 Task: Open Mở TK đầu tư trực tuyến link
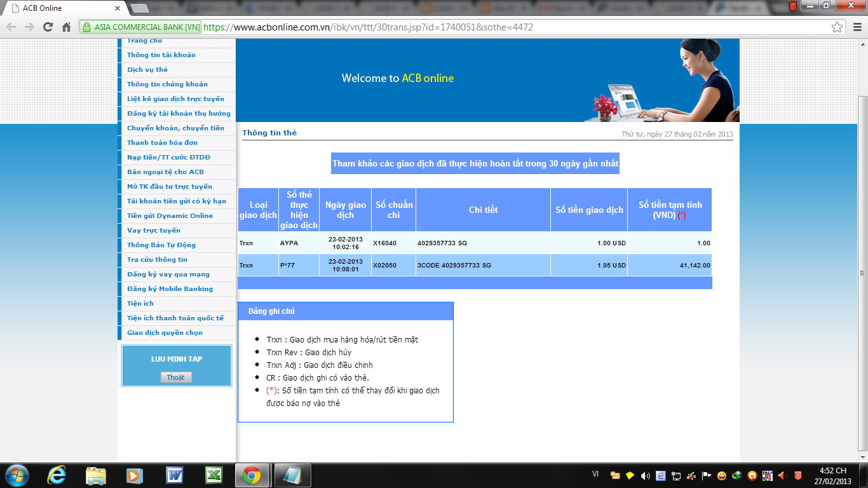coord(170,187)
